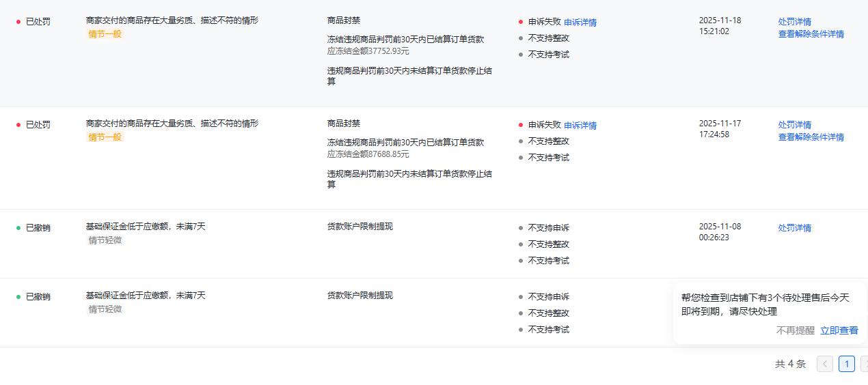Click the 情节轻微 tag in the 2025-11-08 row
Image resolution: width=868 pixels, height=385 pixels.
[105, 240]
